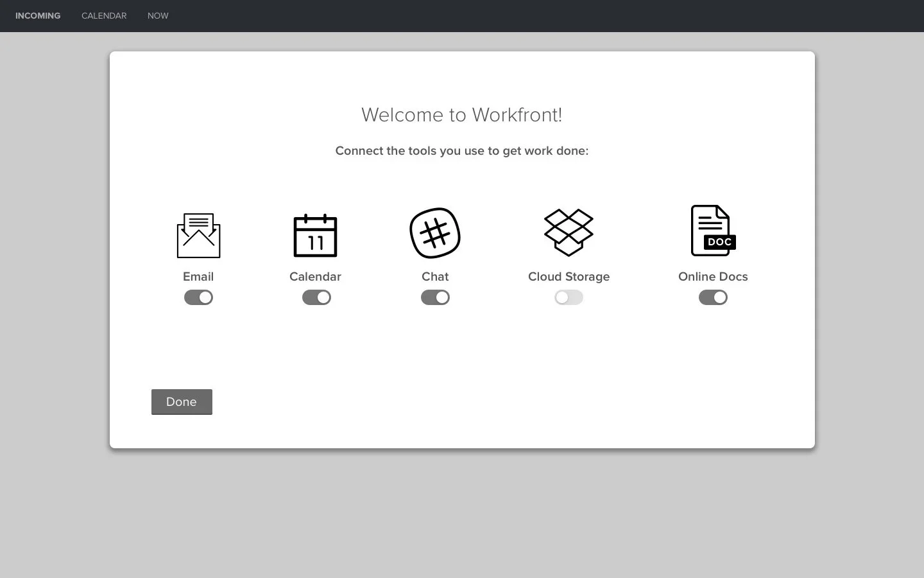Viewport: 924px width, 578px height.
Task: Click the Done button
Action: coord(182,402)
